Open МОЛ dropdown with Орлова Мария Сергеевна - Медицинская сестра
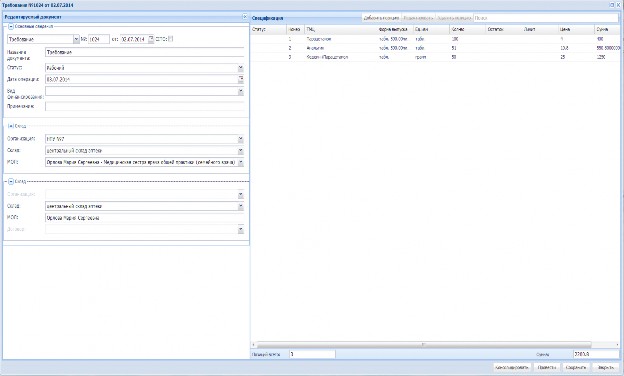The width and height of the screenshot is (624, 376). click(241, 162)
